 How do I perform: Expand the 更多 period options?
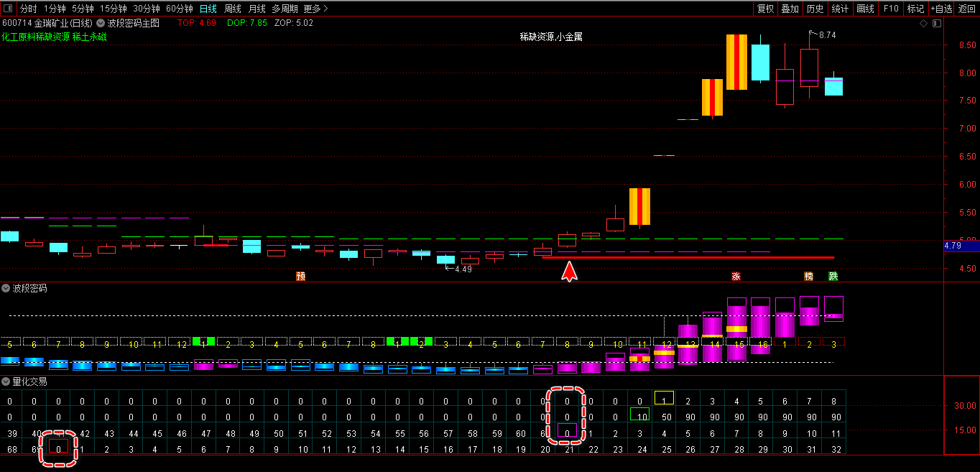pyautogui.click(x=315, y=9)
